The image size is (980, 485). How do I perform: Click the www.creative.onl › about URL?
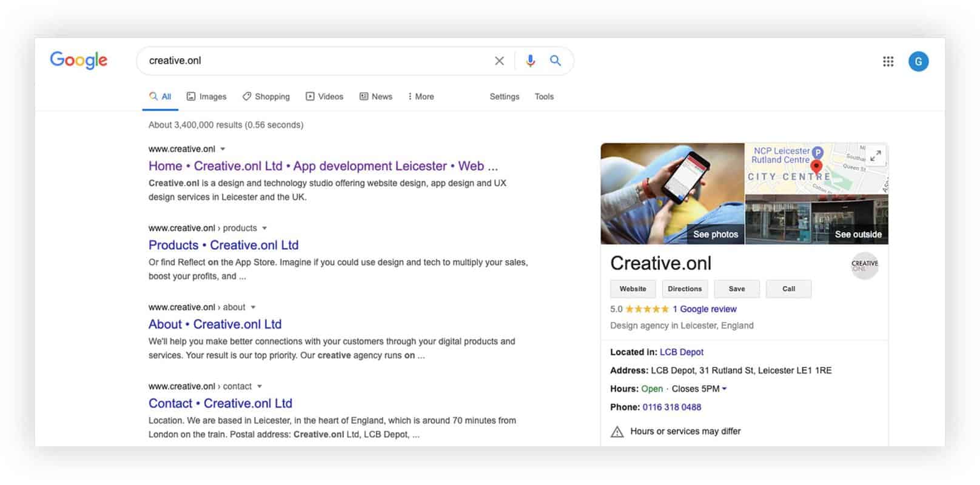(197, 307)
